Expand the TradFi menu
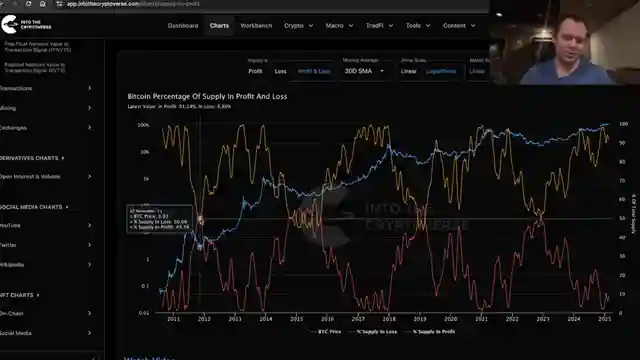The image size is (640, 360). 379,25
